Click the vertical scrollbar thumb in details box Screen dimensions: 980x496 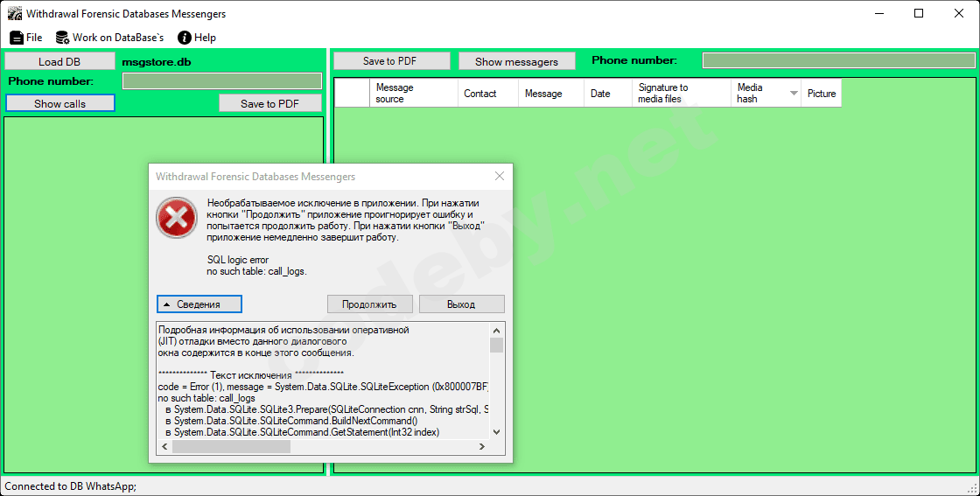(496, 345)
